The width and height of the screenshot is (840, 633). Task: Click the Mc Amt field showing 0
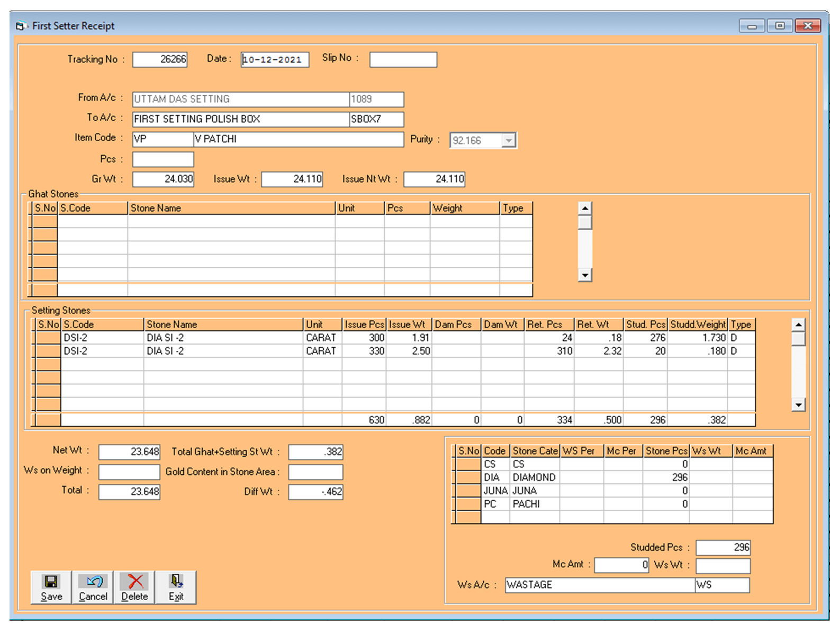point(621,565)
